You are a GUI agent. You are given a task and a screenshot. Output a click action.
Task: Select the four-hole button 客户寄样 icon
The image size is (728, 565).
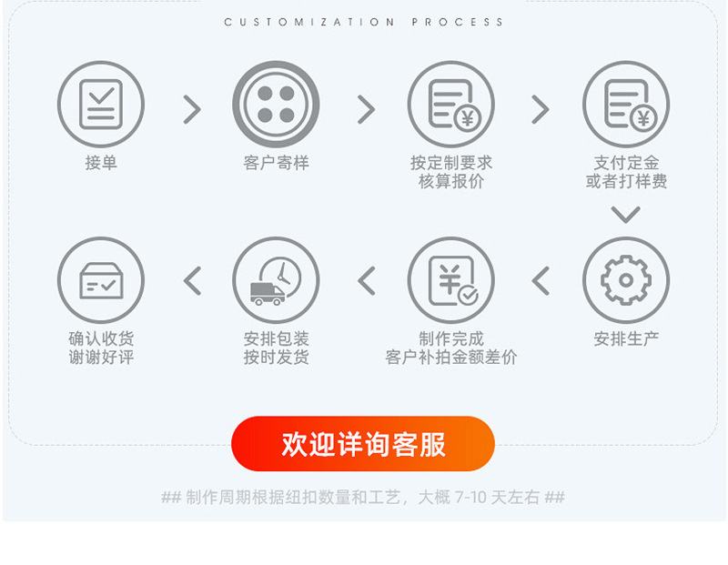[276, 105]
